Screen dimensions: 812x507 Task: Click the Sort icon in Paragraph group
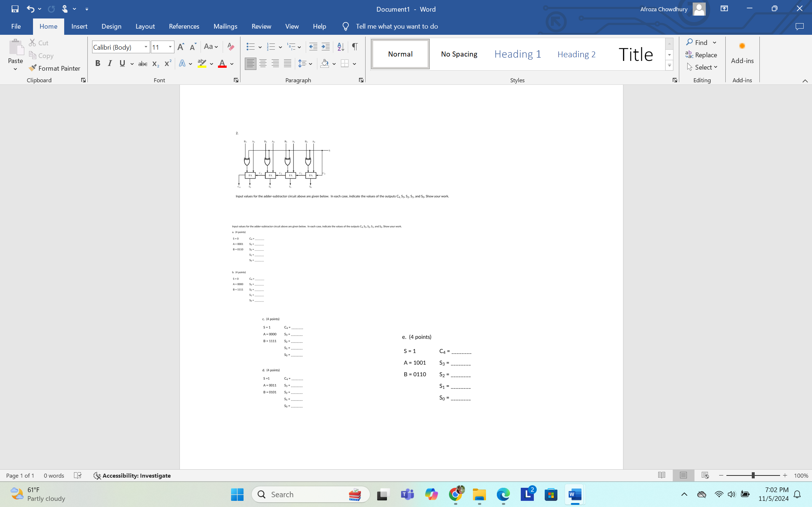[340, 47]
